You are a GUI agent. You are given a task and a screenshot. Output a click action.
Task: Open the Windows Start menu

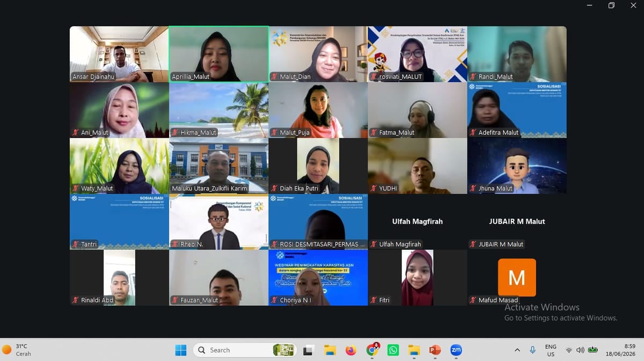tap(181, 350)
